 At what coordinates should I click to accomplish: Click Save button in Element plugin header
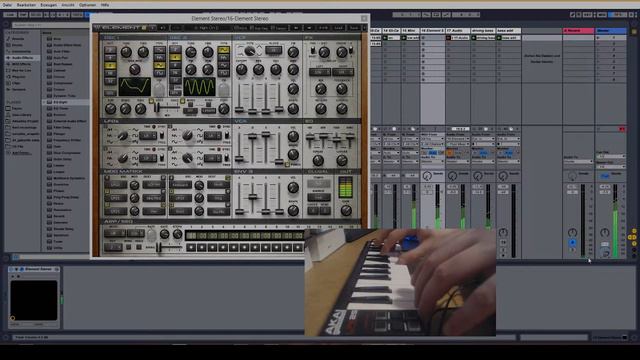(354, 28)
